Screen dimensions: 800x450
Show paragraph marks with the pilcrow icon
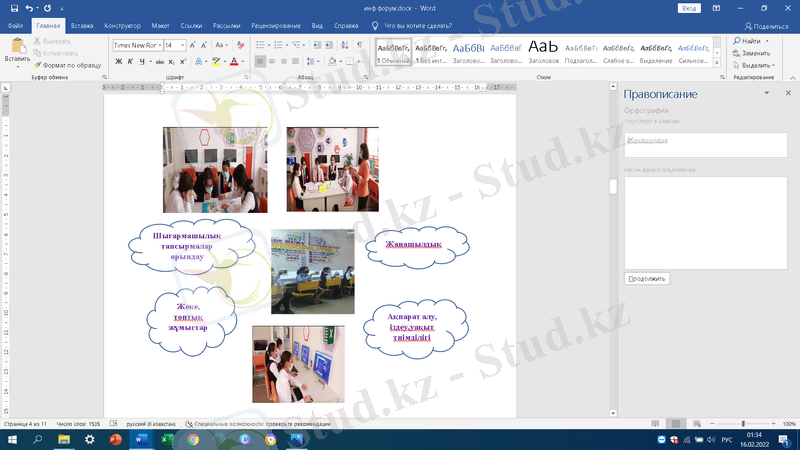click(359, 45)
